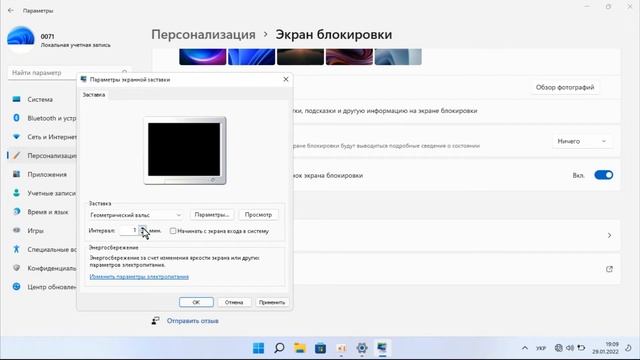
Task: Click the Отмена button
Action: coord(234,302)
